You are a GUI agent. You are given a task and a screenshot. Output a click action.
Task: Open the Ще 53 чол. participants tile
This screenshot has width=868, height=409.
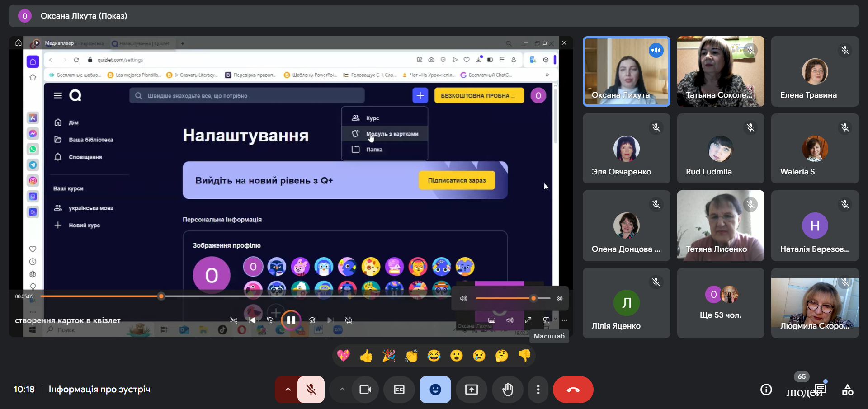pos(721,303)
